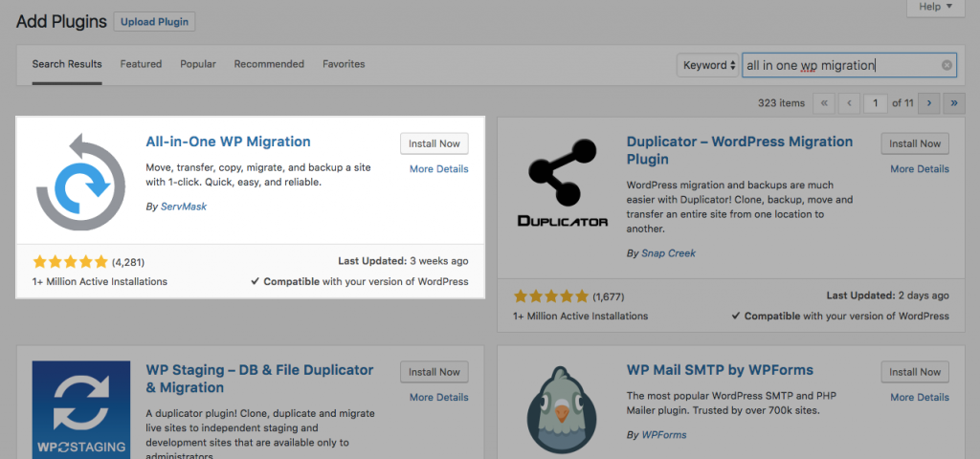Image resolution: width=980 pixels, height=459 pixels.
Task: Click the 323 items count text
Action: (x=781, y=103)
